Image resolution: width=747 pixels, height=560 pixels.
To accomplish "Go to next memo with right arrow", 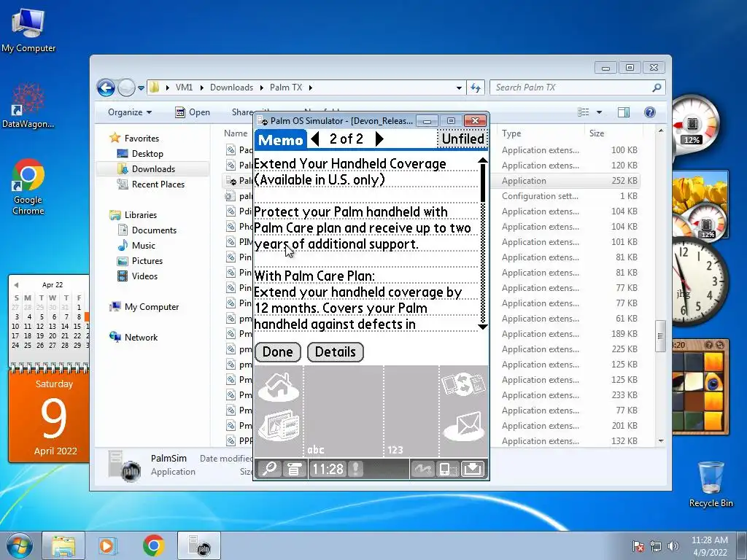I will pos(379,139).
